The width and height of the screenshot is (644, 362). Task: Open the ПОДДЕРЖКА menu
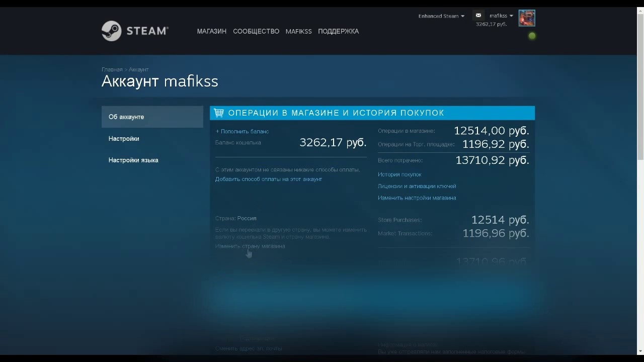tap(339, 31)
